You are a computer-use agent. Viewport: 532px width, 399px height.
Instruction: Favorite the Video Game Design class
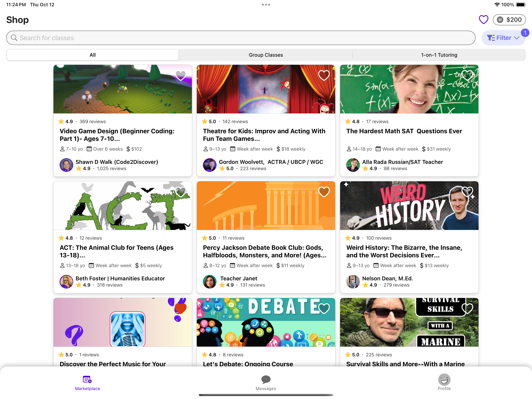[x=181, y=76]
